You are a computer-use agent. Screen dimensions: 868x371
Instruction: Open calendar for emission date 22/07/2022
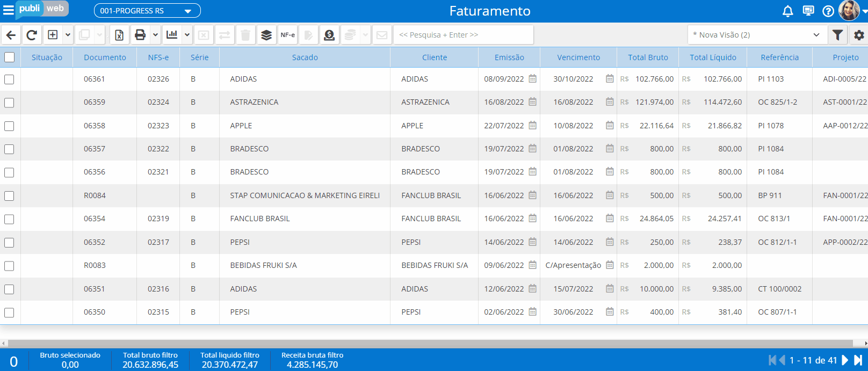(532, 125)
